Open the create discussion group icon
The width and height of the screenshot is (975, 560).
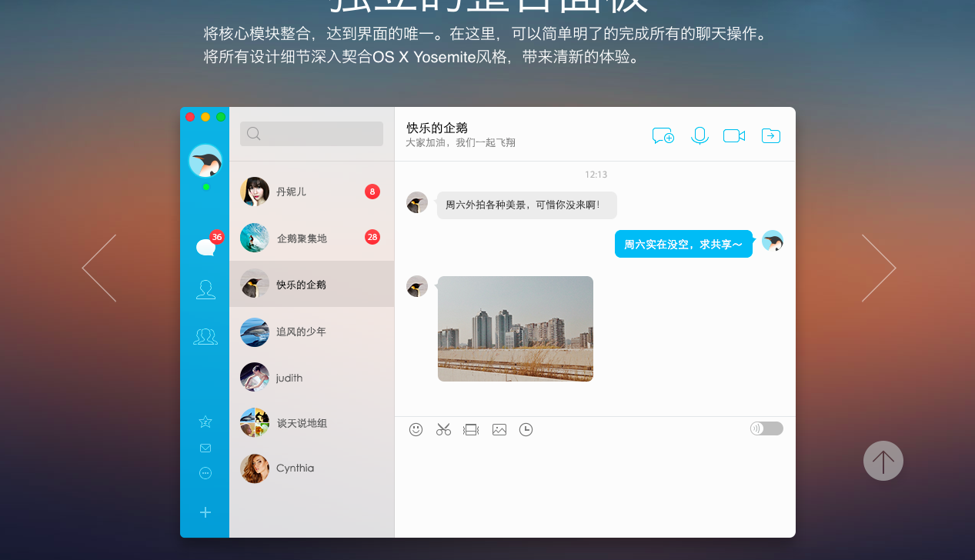pyautogui.click(x=663, y=135)
